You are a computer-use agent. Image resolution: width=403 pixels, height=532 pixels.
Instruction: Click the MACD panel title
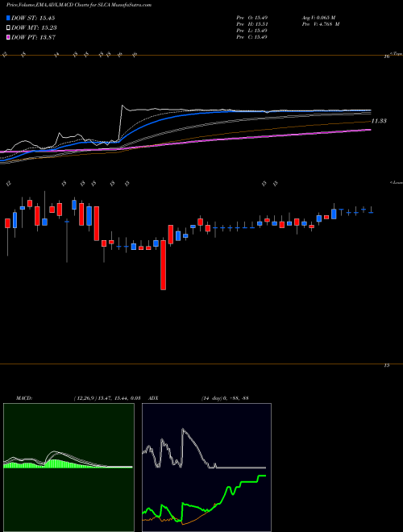pos(24,398)
